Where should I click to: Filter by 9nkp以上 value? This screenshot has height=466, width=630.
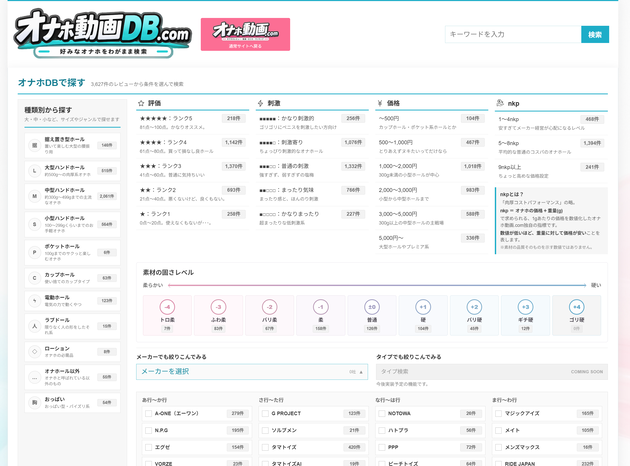tap(551, 171)
